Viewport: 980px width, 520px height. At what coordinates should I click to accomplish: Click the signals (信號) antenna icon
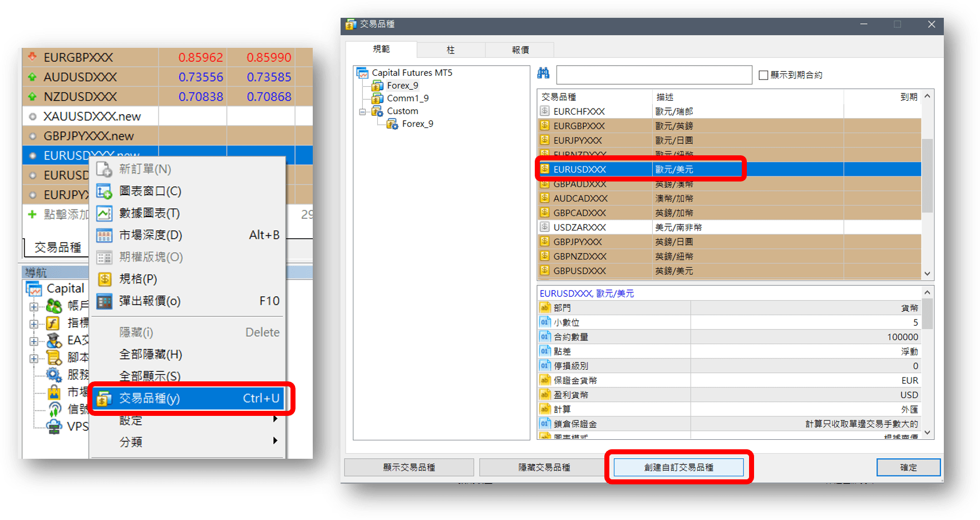pyautogui.click(x=54, y=409)
